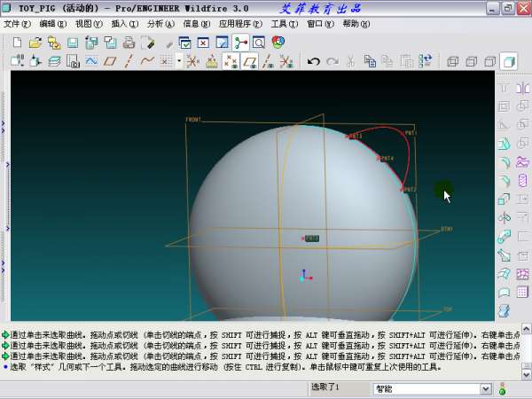Expand the datum point tool dropdown arrow
Image resolution: width=532 pixels, height=399 pixels.
179,61
